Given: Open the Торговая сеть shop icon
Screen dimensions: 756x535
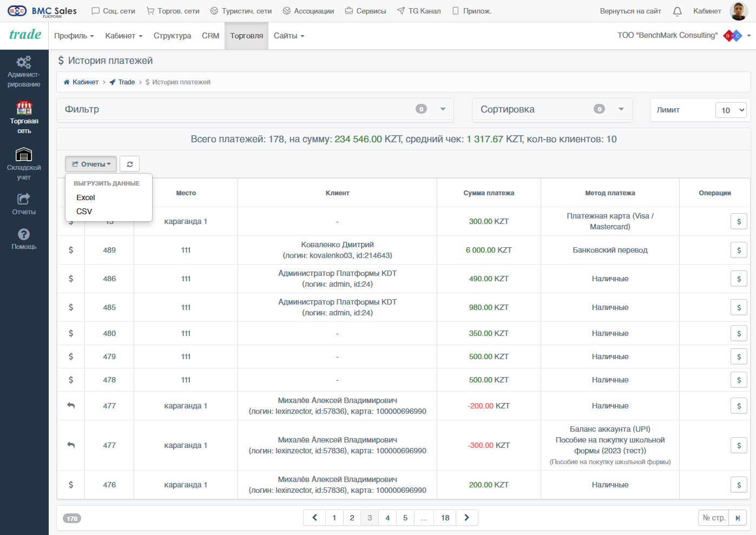Looking at the screenshot, I should 24,108.
